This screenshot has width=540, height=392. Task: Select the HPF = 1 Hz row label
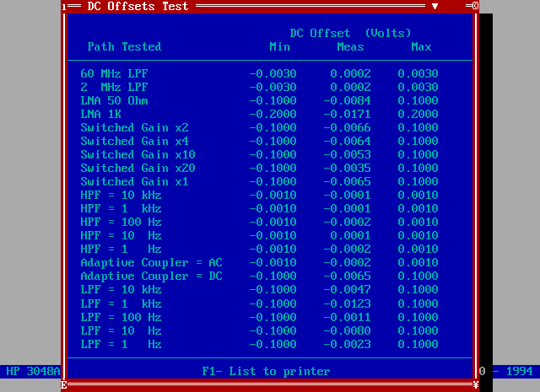point(121,250)
